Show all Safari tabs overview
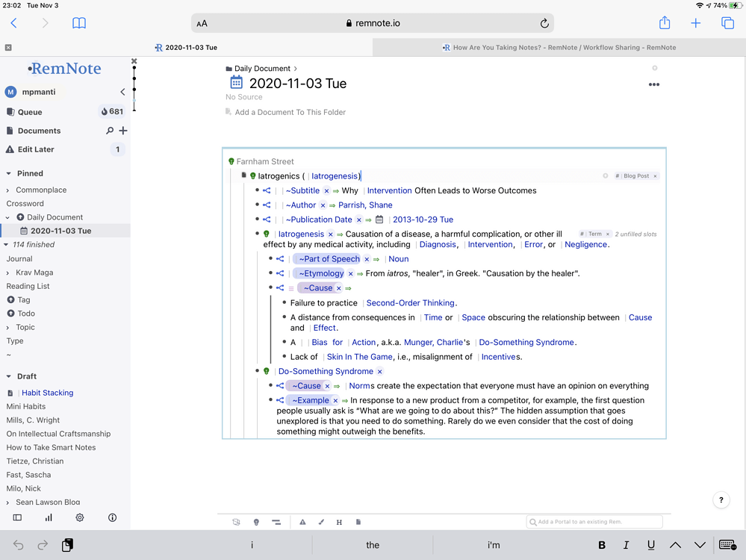Image resolution: width=746 pixels, height=560 pixels. (x=727, y=23)
